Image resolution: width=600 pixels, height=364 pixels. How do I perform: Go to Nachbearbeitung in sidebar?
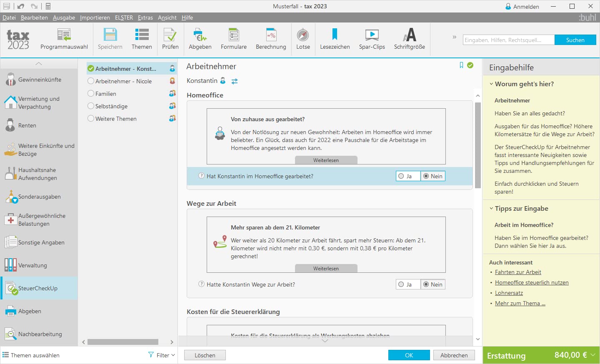point(39,334)
